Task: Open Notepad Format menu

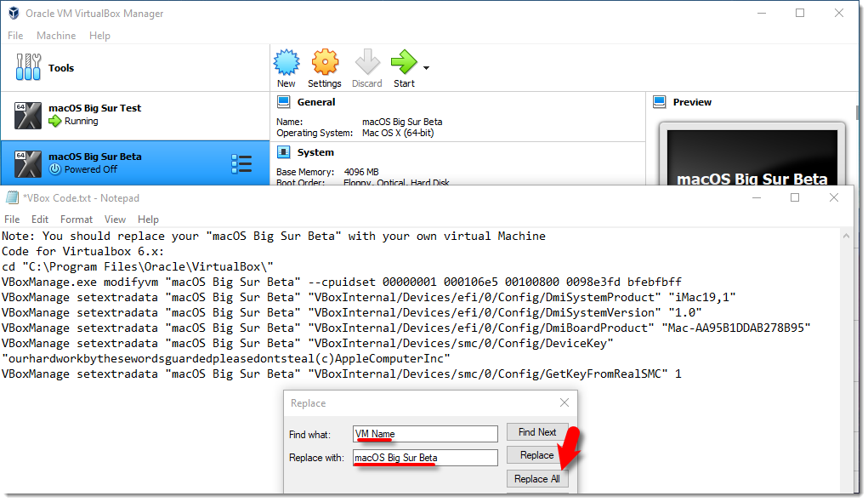Action: coord(77,220)
